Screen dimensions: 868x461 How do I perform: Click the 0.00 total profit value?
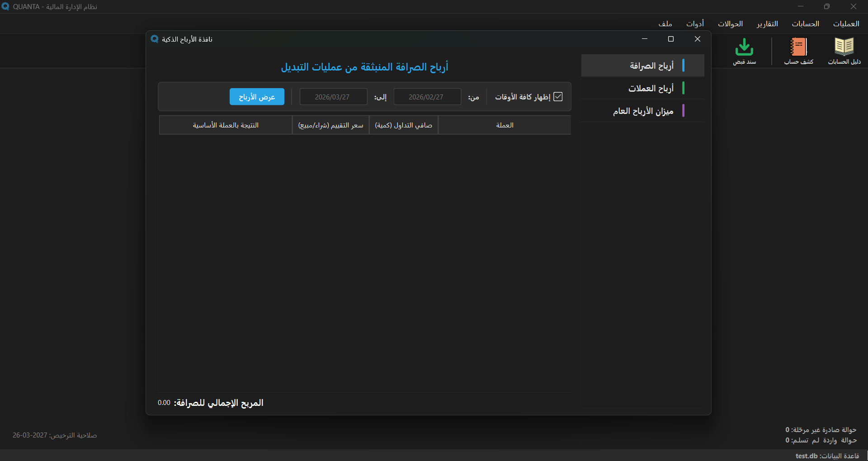pos(164,403)
